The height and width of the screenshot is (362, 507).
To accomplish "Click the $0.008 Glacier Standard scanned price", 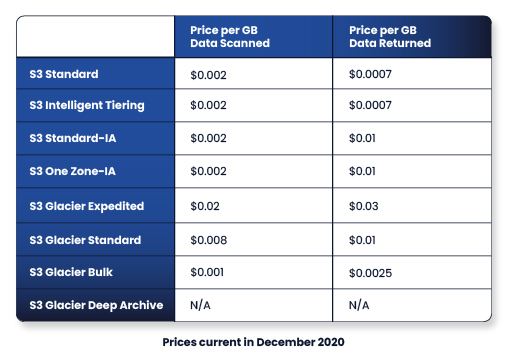I will 208,240.
